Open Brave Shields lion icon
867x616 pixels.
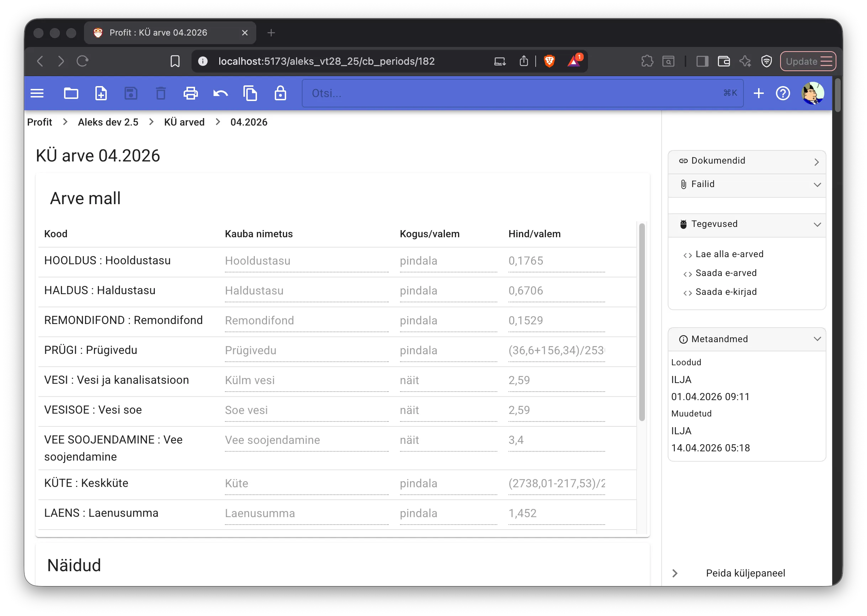[550, 61]
